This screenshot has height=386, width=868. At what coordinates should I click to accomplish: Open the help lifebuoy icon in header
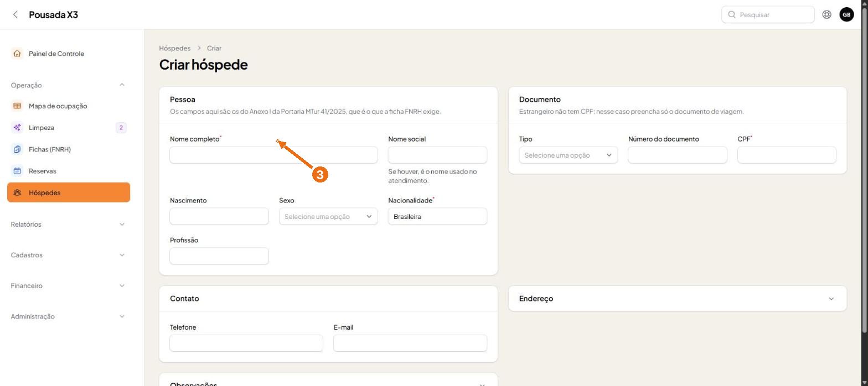826,15
